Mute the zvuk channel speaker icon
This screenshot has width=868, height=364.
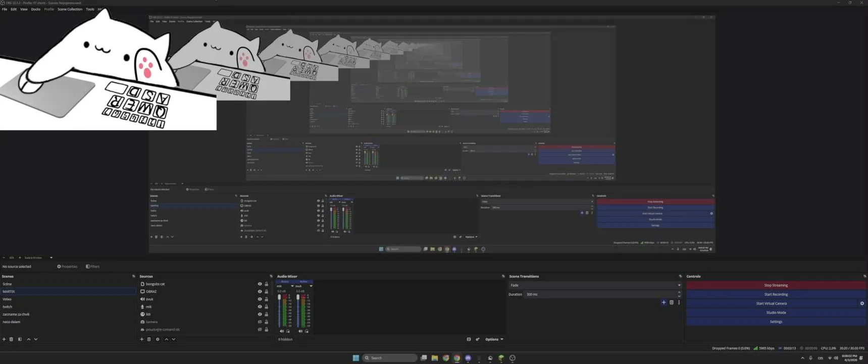coord(300,331)
